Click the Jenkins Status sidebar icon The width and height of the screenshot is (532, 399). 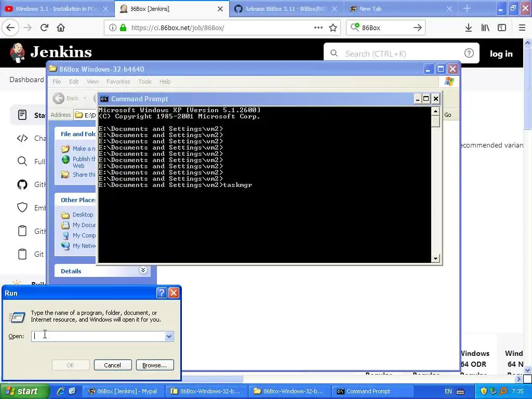pos(22,115)
